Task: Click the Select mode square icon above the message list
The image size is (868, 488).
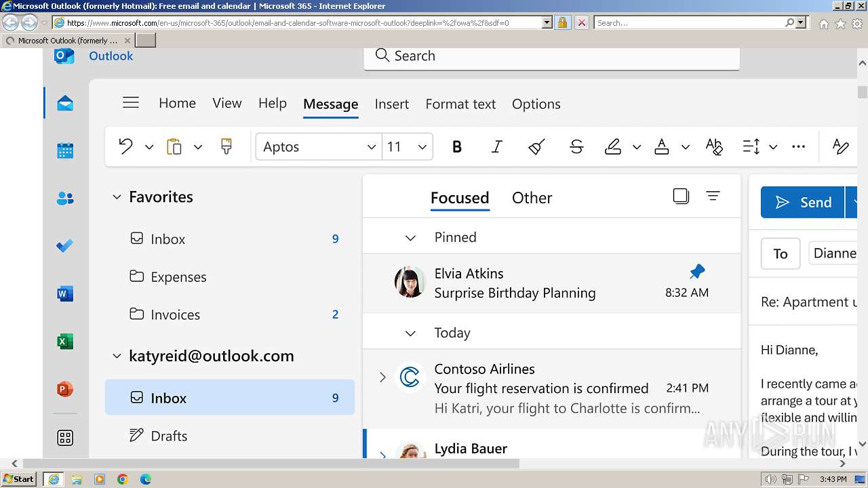Action: pos(681,197)
